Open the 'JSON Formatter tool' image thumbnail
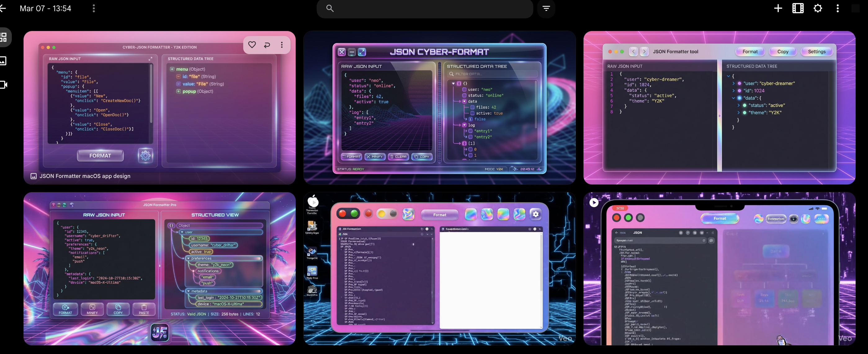This screenshot has height=354, width=868. coord(719,108)
